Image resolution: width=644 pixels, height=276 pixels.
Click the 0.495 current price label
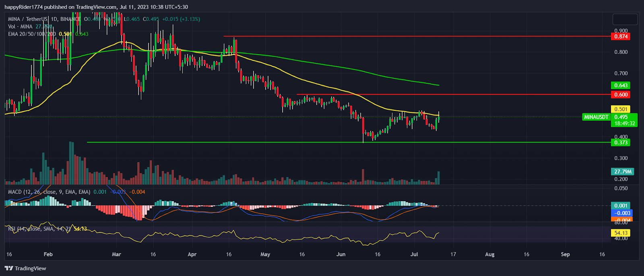point(621,117)
